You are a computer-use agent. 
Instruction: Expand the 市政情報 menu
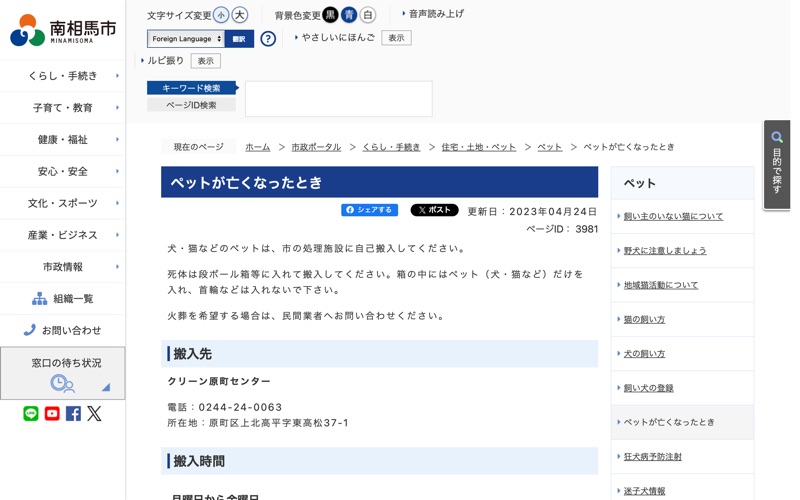[63, 267]
